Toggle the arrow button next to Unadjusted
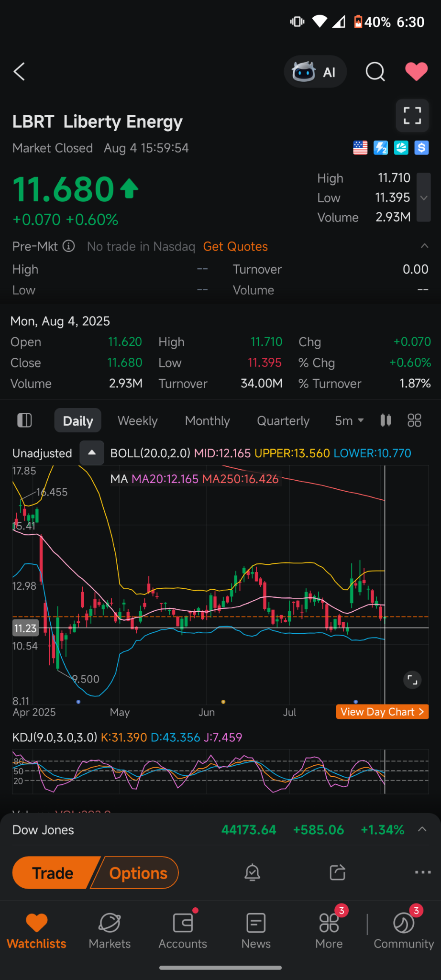441x980 pixels. coord(92,453)
